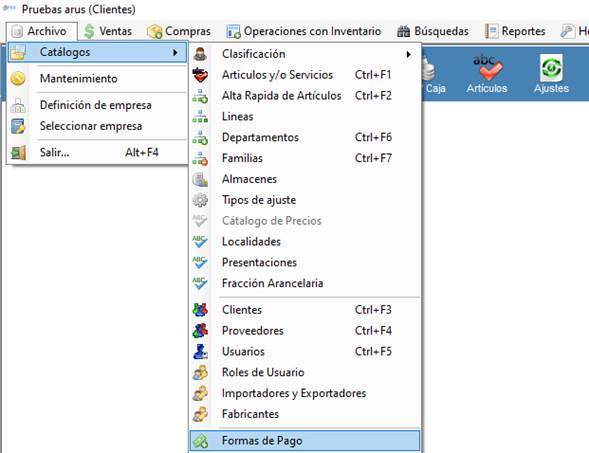Select Definición de empresa option
Image resolution: width=589 pixels, height=453 pixels.
[97, 105]
